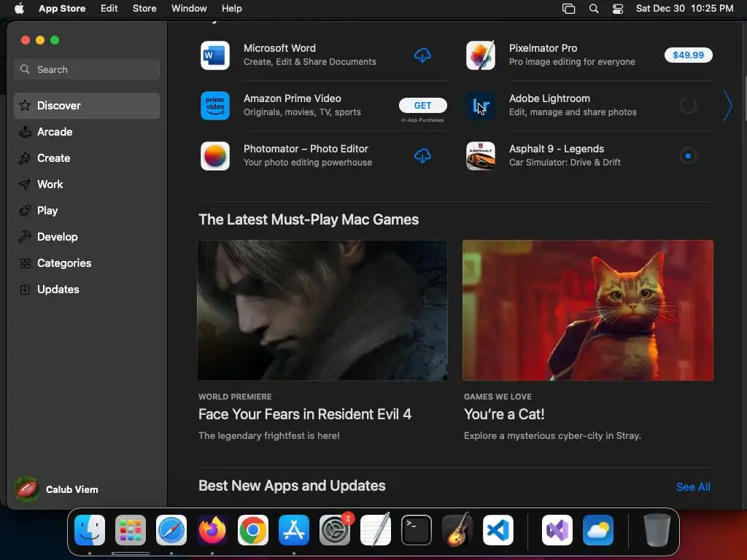Open Stray cat feature image

pyautogui.click(x=587, y=310)
